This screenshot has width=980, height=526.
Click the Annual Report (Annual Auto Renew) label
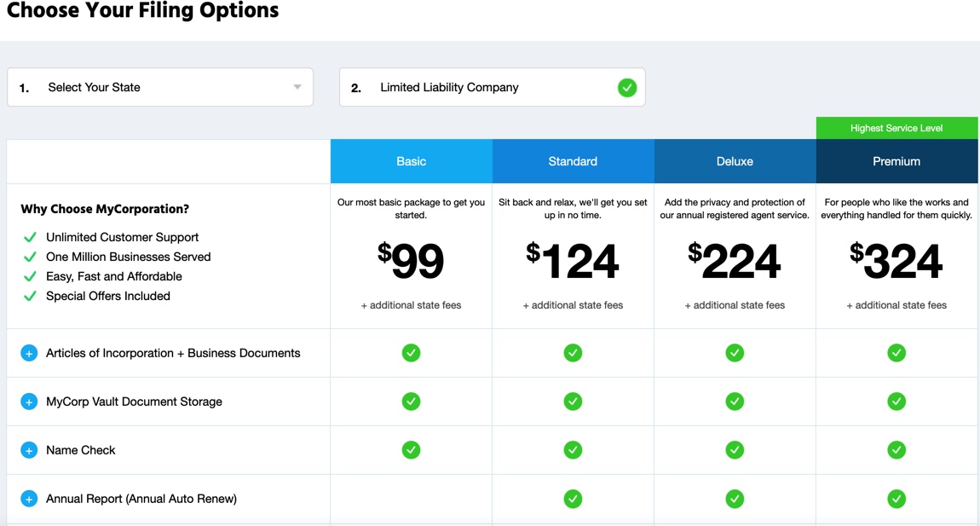click(x=141, y=499)
